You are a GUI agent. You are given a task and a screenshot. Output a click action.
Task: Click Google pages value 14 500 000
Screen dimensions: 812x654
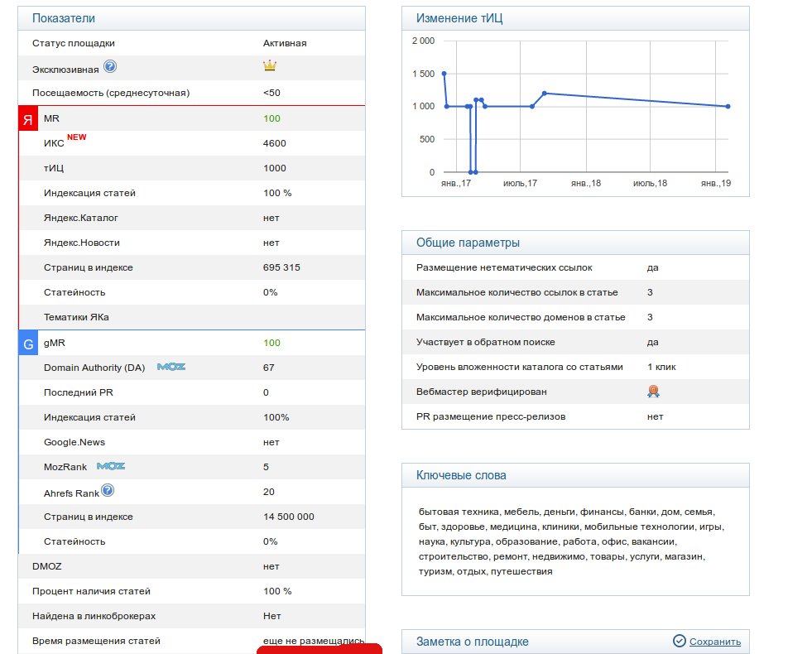pos(288,517)
